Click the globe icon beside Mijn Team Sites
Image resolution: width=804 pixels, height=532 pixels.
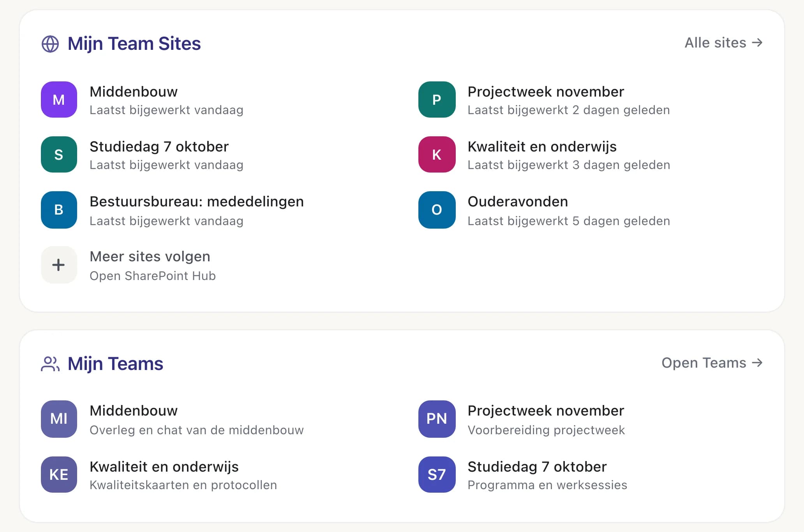coord(50,44)
